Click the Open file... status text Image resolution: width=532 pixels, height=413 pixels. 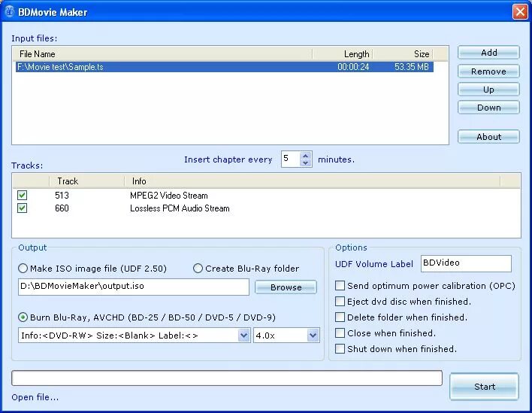pyautogui.click(x=35, y=397)
